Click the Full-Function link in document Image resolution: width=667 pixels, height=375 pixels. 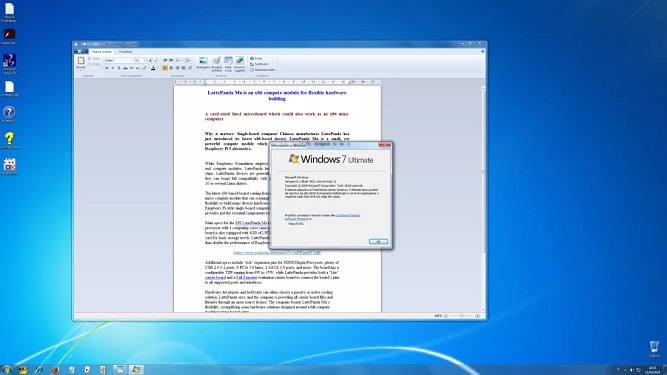246,277
